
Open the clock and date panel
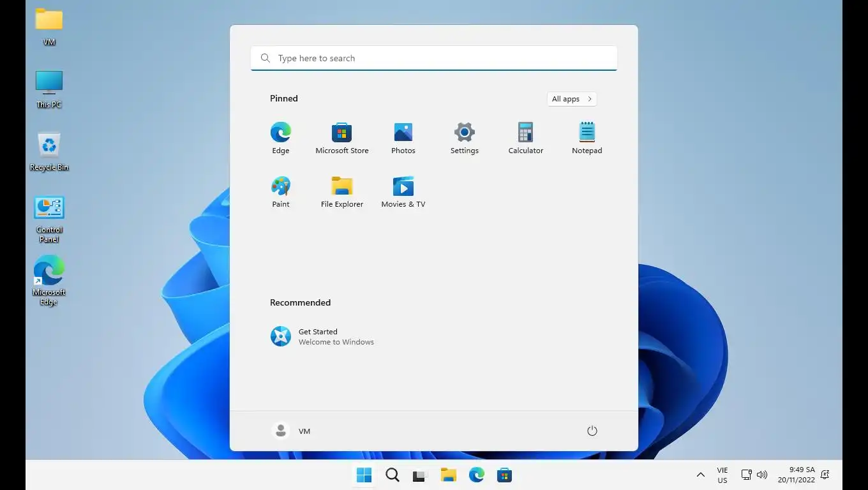tap(796, 475)
